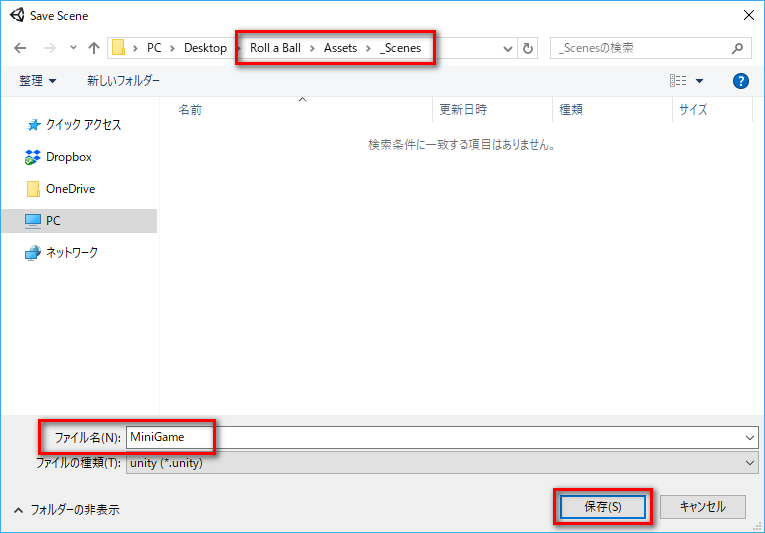Change the view layout icon
The height and width of the screenshot is (533, 765).
pos(678,81)
